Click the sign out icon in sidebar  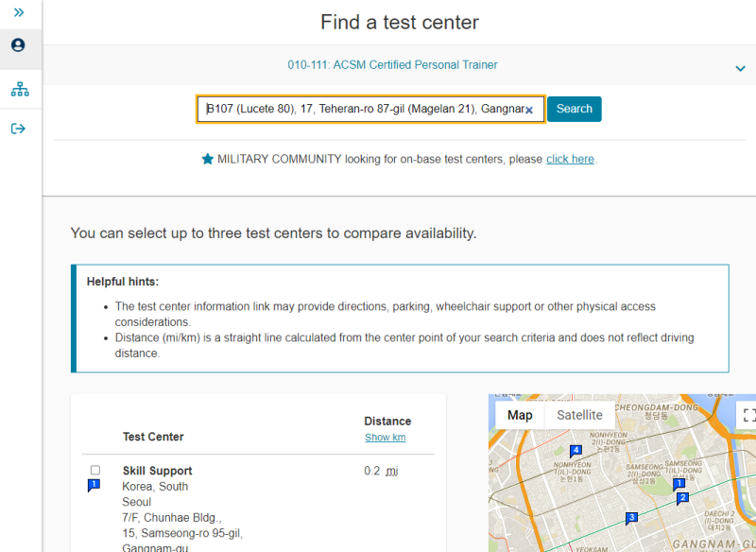click(18, 129)
